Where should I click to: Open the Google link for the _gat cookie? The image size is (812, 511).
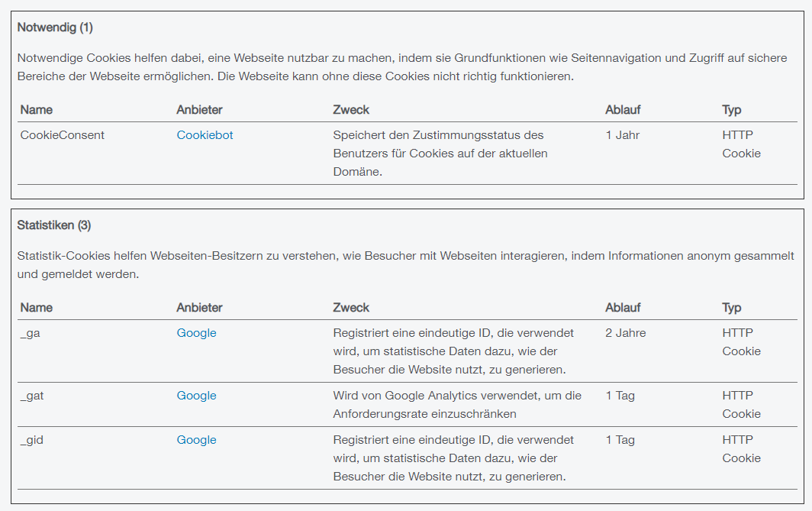click(x=196, y=396)
